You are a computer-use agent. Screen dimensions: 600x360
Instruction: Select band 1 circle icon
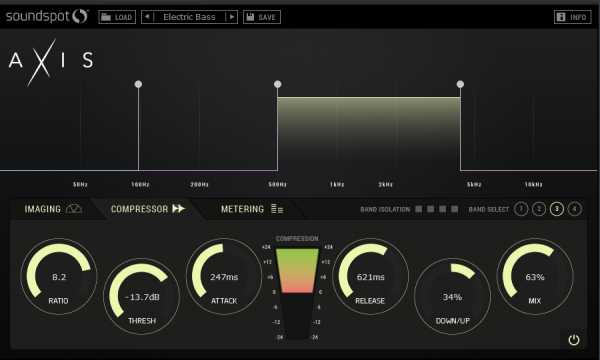pyautogui.click(x=521, y=209)
